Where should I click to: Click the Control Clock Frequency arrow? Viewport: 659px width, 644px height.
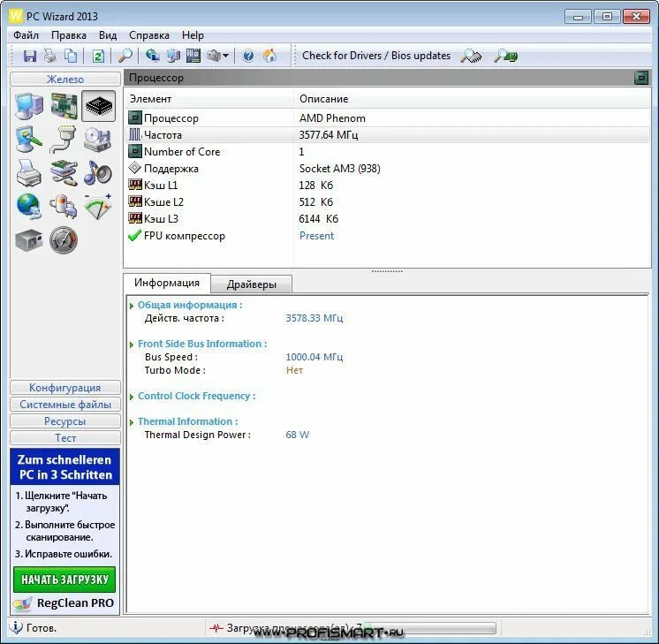(x=132, y=397)
